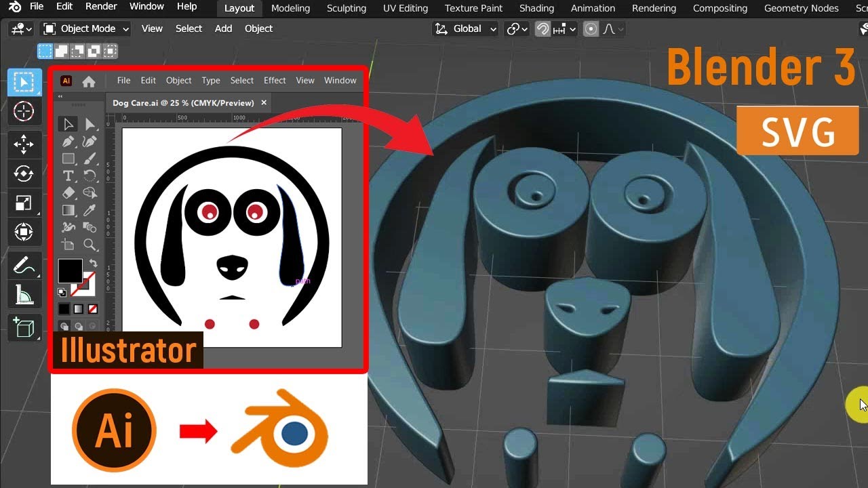Open Illustrator's Window menu
This screenshot has width=868, height=488.
(x=340, y=80)
